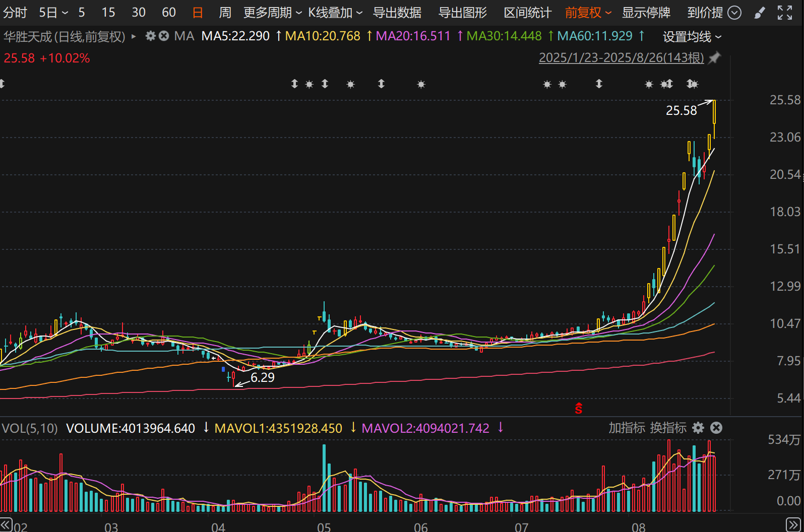The height and width of the screenshot is (532, 804).
Task: Expand 设置均线 moving average settings
Action: coord(692,37)
